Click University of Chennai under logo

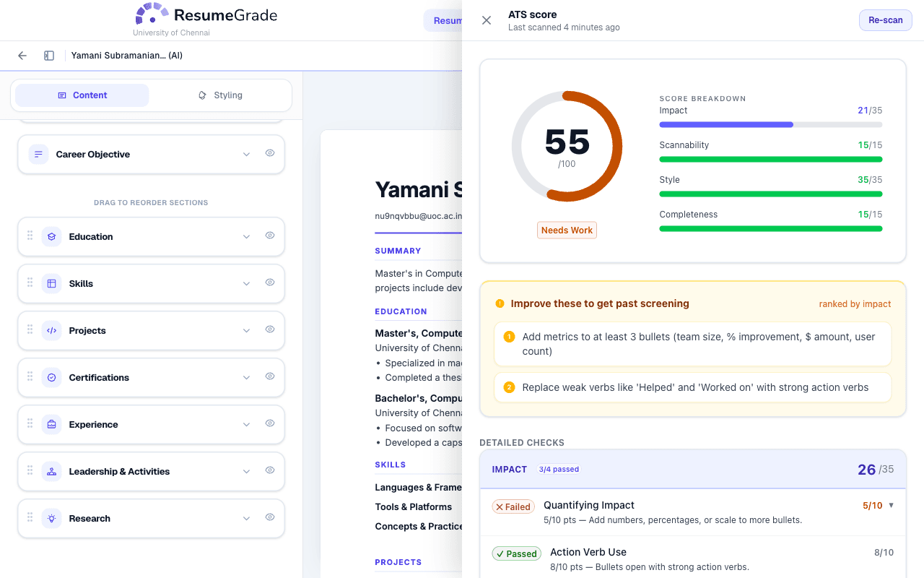tap(172, 33)
